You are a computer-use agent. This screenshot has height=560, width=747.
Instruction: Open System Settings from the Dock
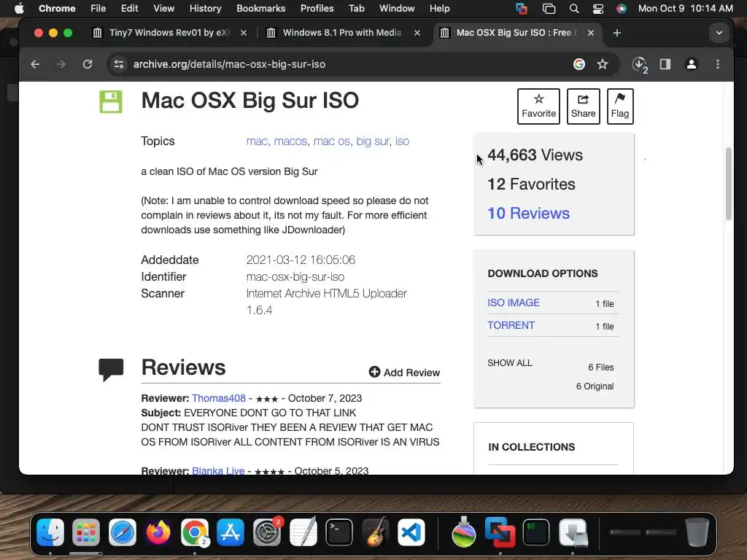pos(267,532)
